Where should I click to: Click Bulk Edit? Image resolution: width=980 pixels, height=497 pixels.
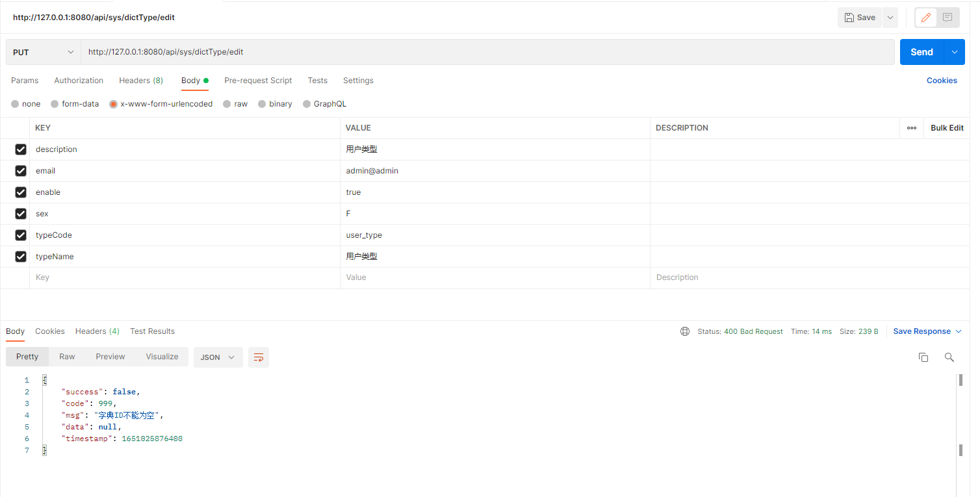[947, 128]
